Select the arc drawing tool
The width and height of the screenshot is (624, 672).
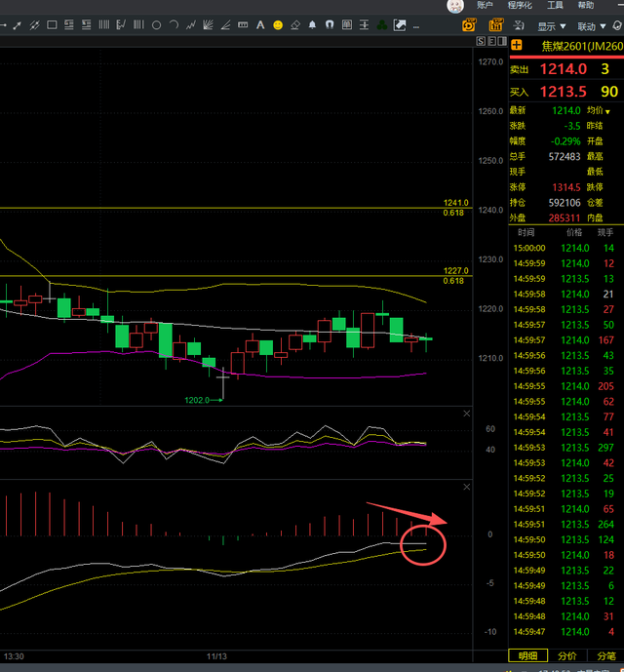[x=174, y=24]
